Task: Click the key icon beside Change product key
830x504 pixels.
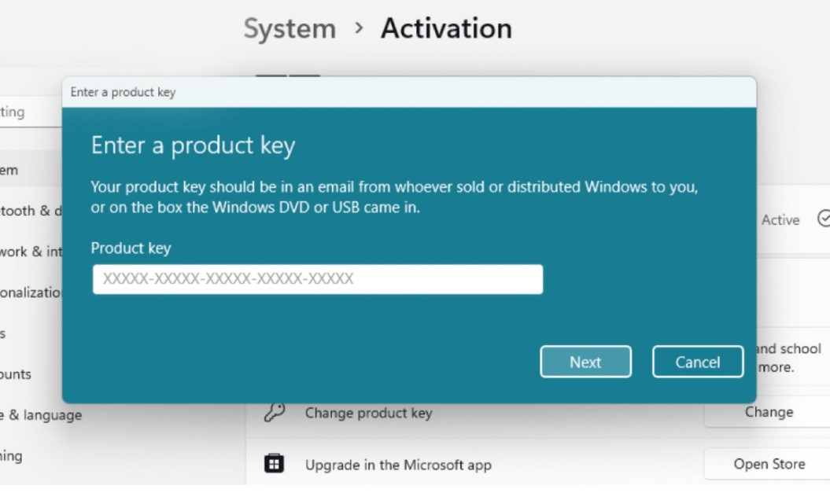Action: (275, 412)
